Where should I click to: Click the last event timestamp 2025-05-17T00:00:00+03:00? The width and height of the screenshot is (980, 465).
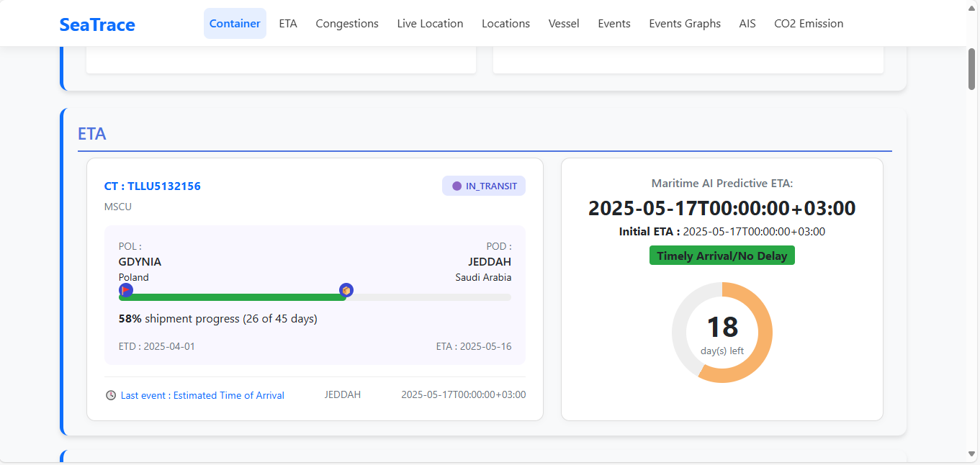pos(464,394)
